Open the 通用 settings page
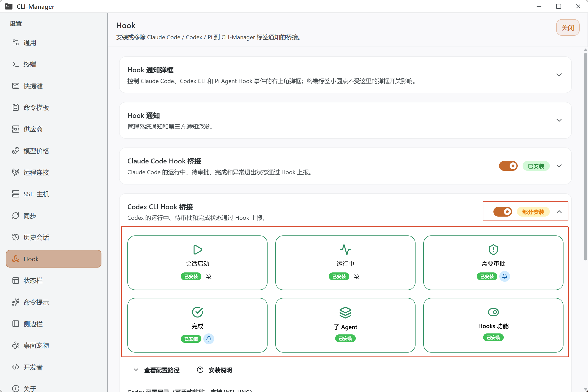The width and height of the screenshot is (588, 392). point(53,43)
